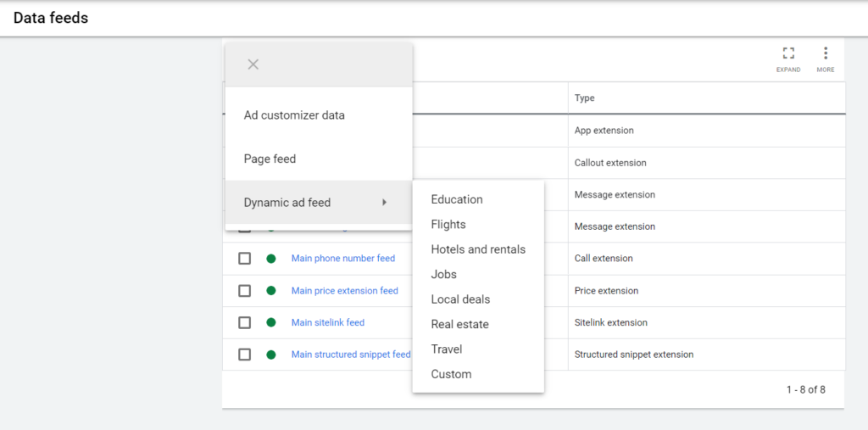The width and height of the screenshot is (868, 430).
Task: Toggle checkbox for Main structured snippet feed
Action: point(244,355)
